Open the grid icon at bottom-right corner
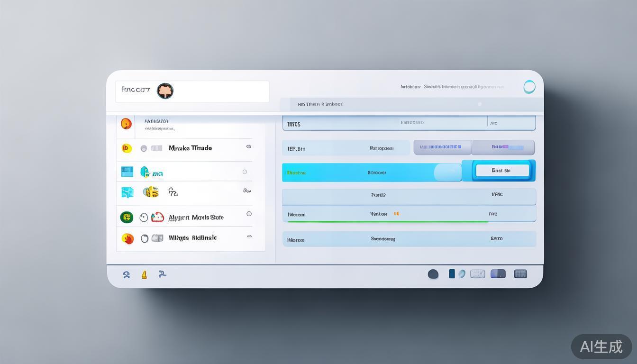The width and height of the screenshot is (637, 364). [520, 274]
